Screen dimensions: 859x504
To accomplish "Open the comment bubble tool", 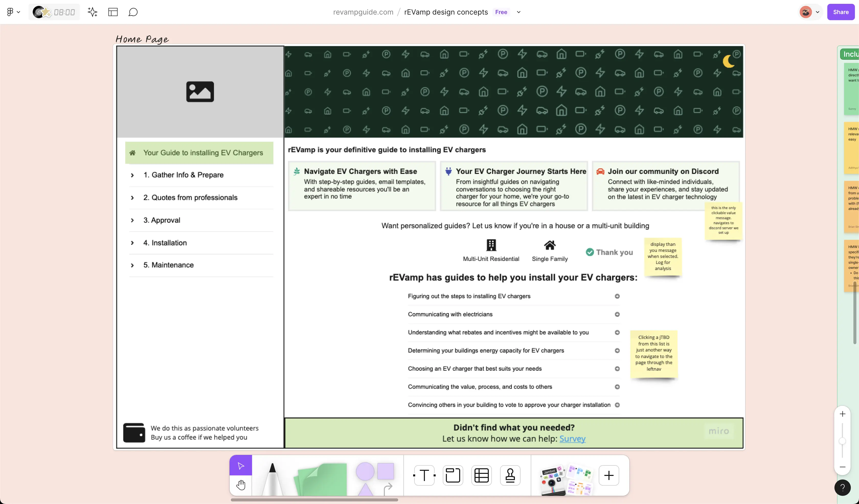I will 133,12.
